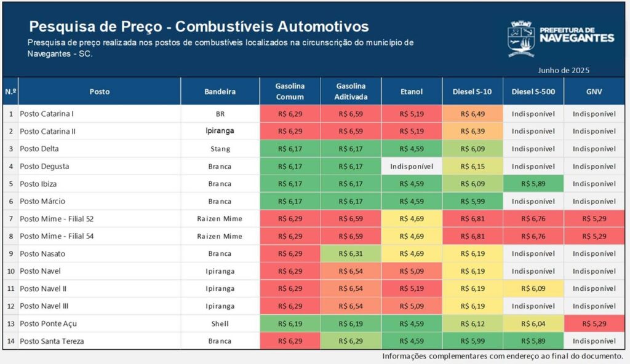The image size is (630, 364).
Task: Click the 'Posto Navel III' row name
Action: tap(44, 306)
